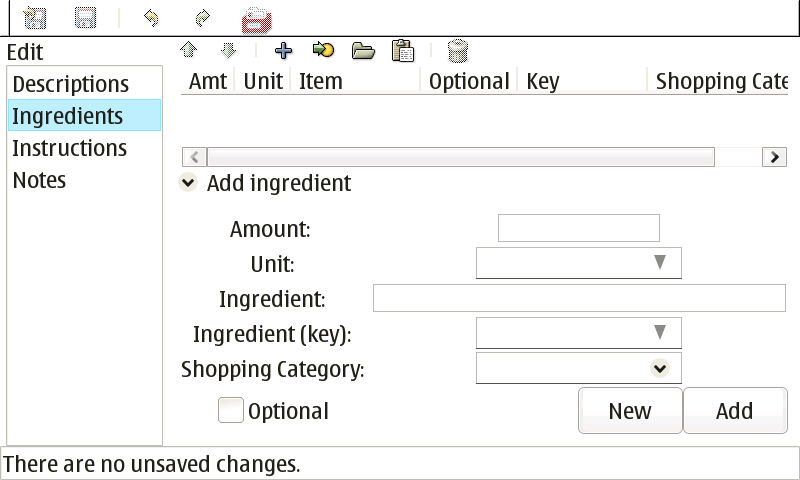Click the paste clipboard icon
Image resolution: width=800 pixels, height=480 pixels.
coord(403,50)
